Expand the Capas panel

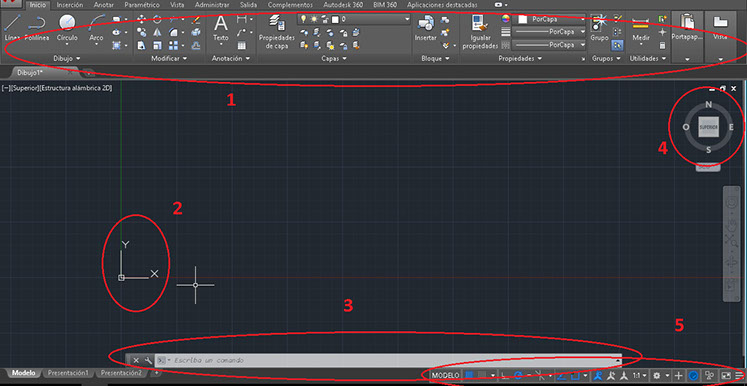tap(333, 58)
